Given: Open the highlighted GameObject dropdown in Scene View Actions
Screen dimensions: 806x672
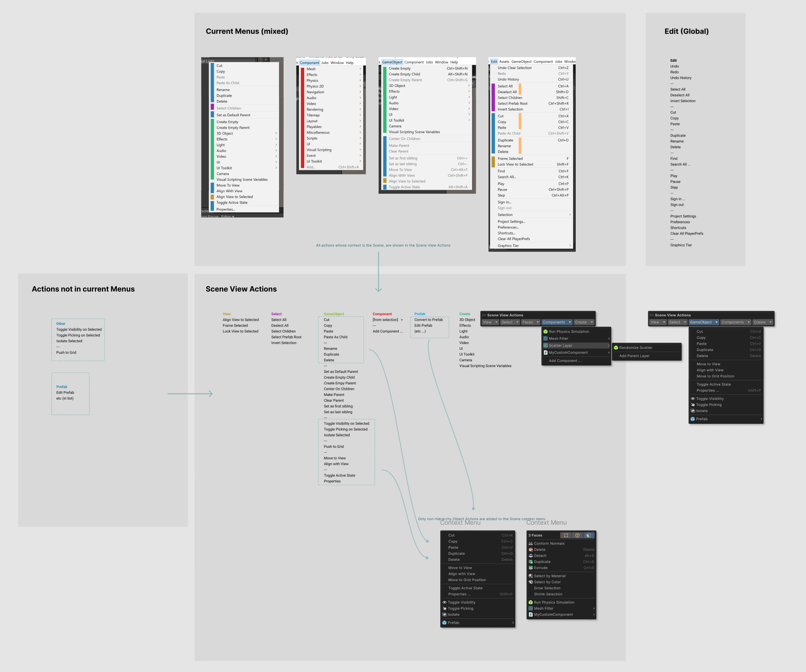Looking at the screenshot, I should coord(704,322).
